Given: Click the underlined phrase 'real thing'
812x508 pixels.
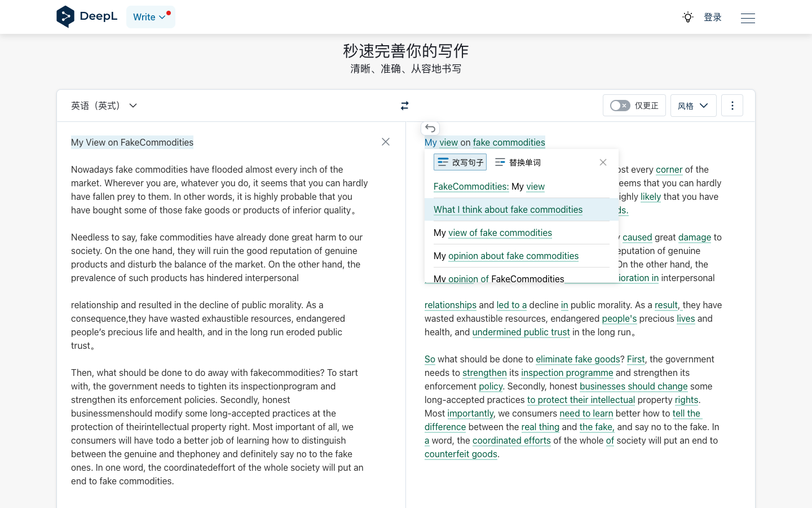Looking at the screenshot, I should click(x=540, y=427).
